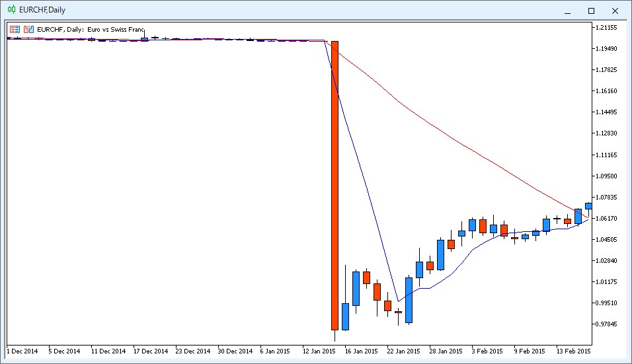Viewport: 632px width, 364px height.
Task: Click the 1.12830 price axis label
Action: pyautogui.click(x=607, y=133)
